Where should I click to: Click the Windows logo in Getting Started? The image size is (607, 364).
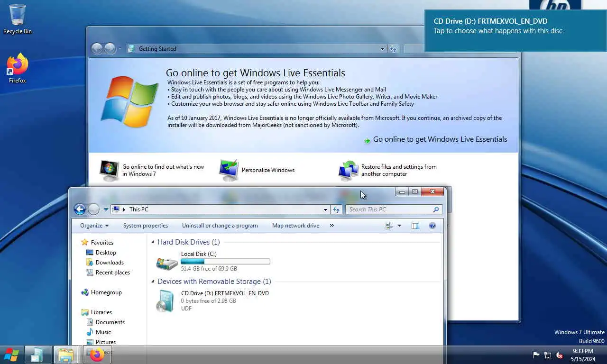(129, 101)
